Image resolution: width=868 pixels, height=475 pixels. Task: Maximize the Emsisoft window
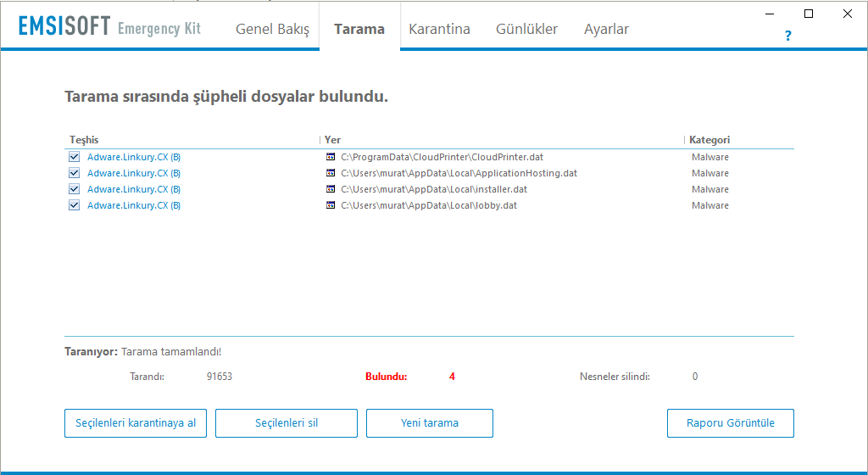pyautogui.click(x=808, y=14)
